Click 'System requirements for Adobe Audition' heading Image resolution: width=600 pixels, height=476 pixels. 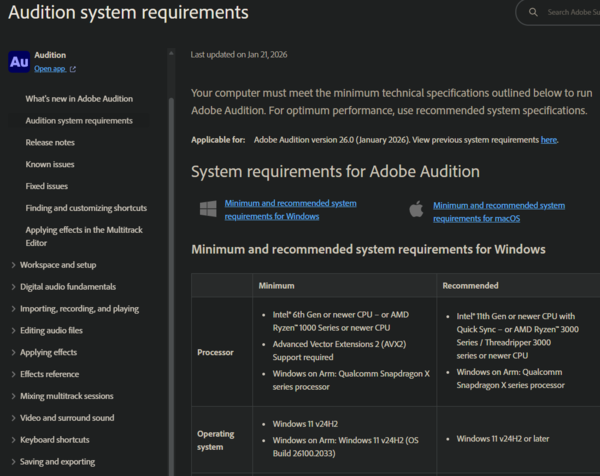click(x=335, y=171)
